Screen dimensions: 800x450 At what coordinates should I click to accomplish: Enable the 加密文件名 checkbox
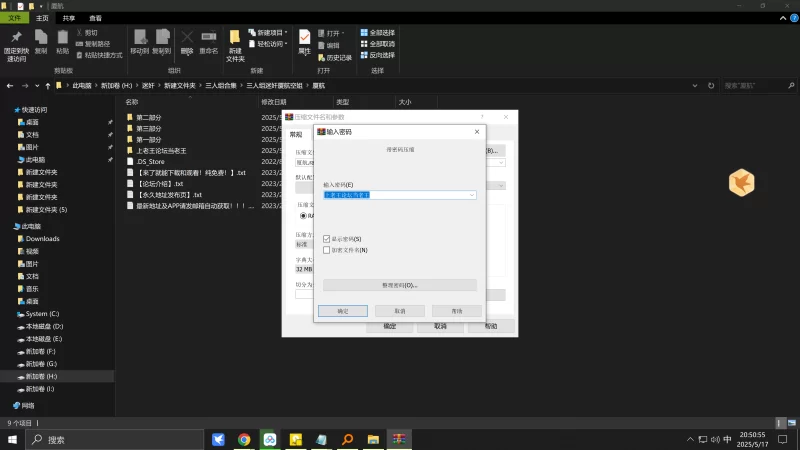327,250
